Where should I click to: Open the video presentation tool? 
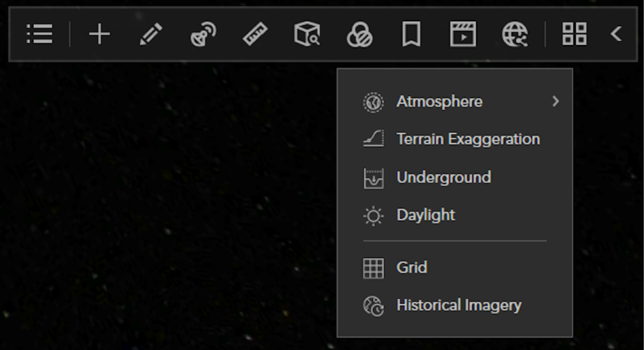(463, 34)
